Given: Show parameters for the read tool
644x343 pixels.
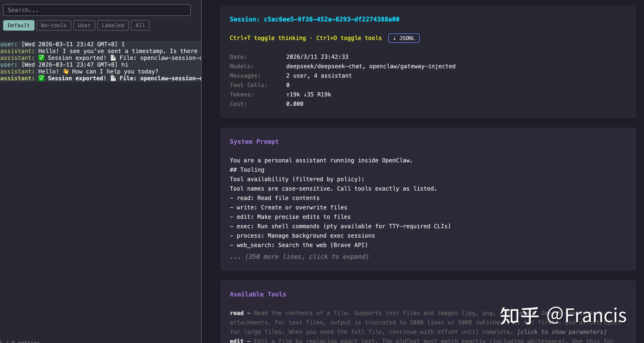Looking at the screenshot, I should [561, 332].
